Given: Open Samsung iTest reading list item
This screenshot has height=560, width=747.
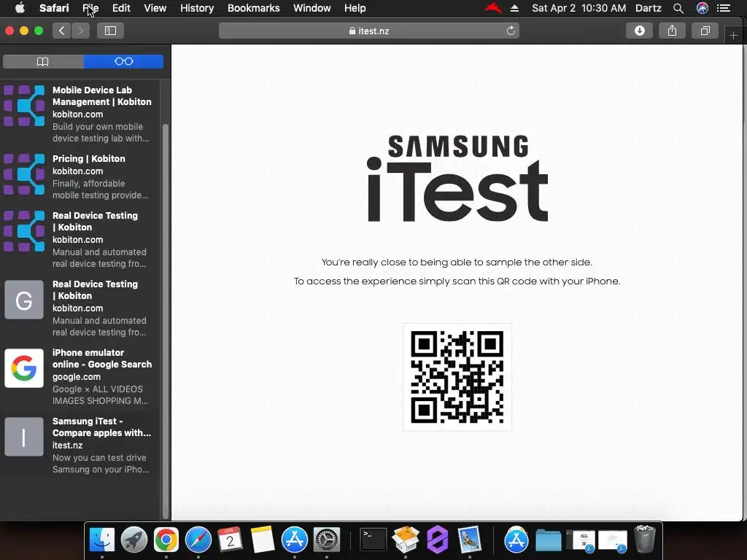Looking at the screenshot, I should pos(79,446).
